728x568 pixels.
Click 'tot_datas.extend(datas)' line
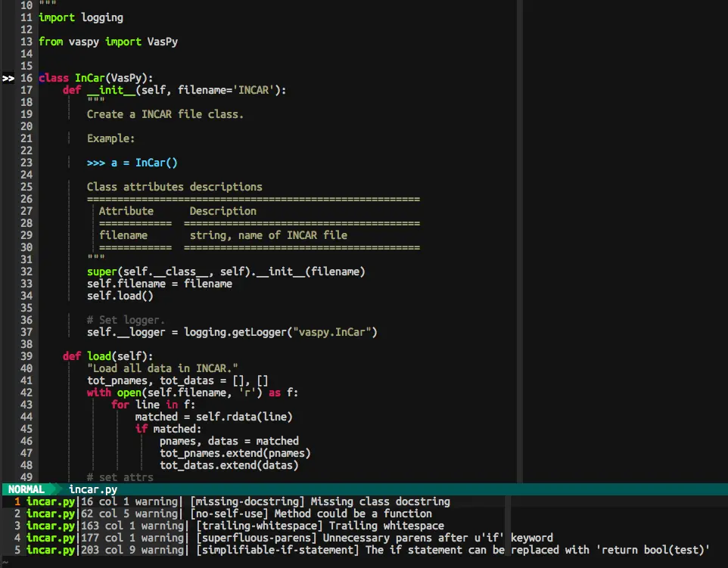click(x=229, y=465)
